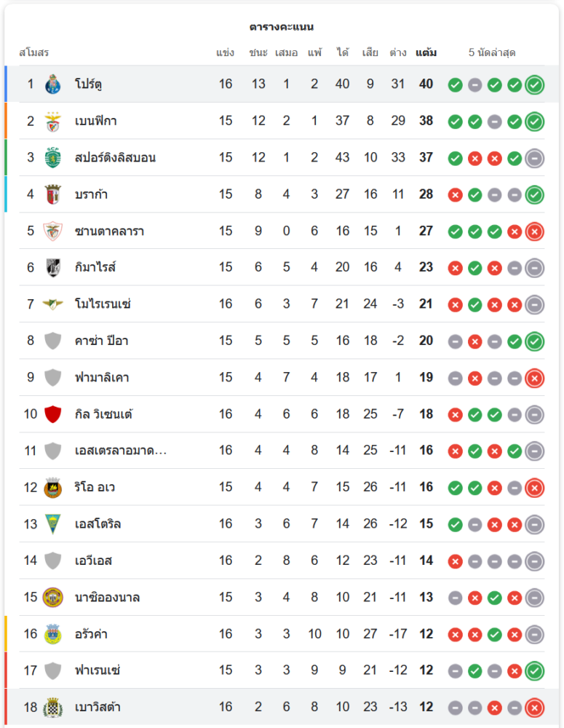Screen dimensions: 564x728
Task: Click Santa Clara's latest match loss indicator
Action: pos(534,231)
